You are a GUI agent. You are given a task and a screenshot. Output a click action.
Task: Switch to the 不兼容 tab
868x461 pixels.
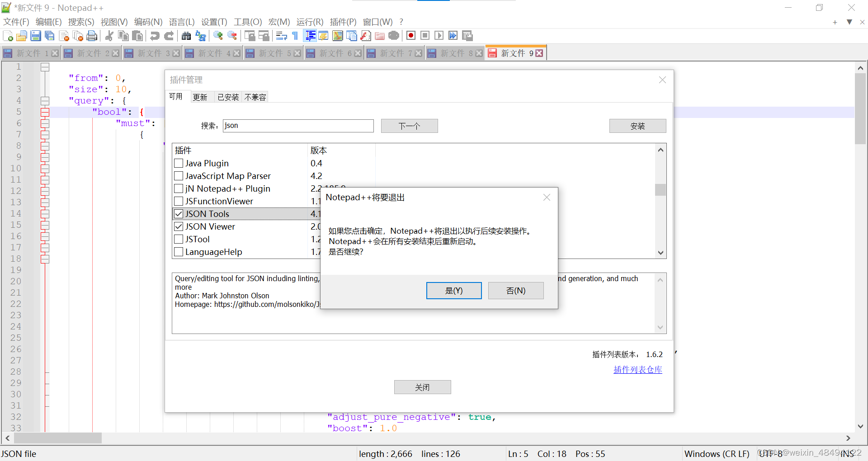[x=255, y=97]
